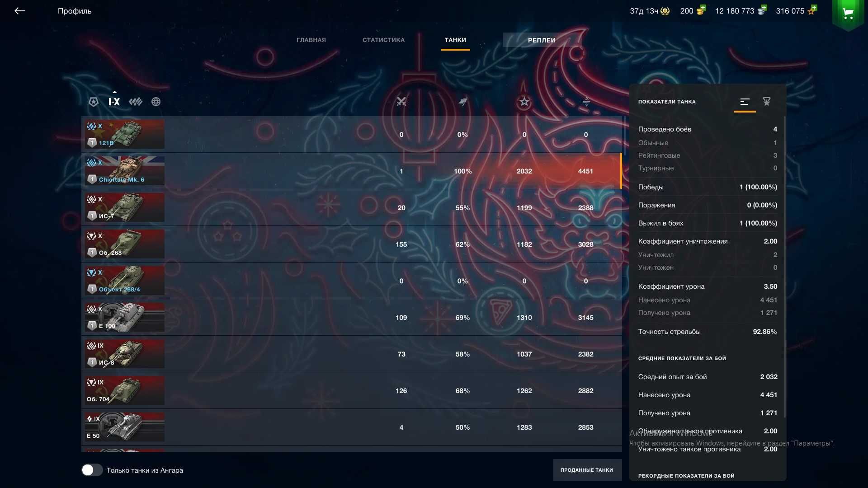The height and width of the screenshot is (488, 868).
Task: Click the E 50 average damage 2853
Action: coord(585,427)
